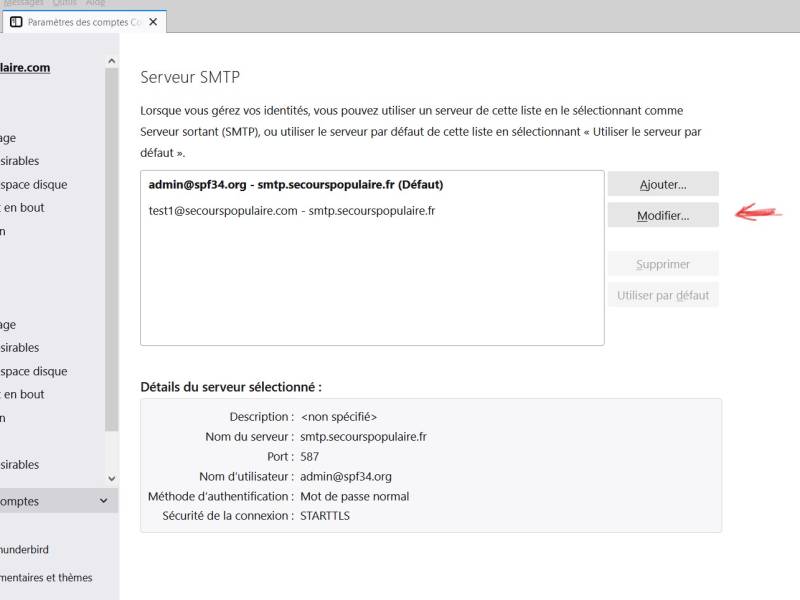Open Modifier... for the selected SMTP server

point(663,215)
